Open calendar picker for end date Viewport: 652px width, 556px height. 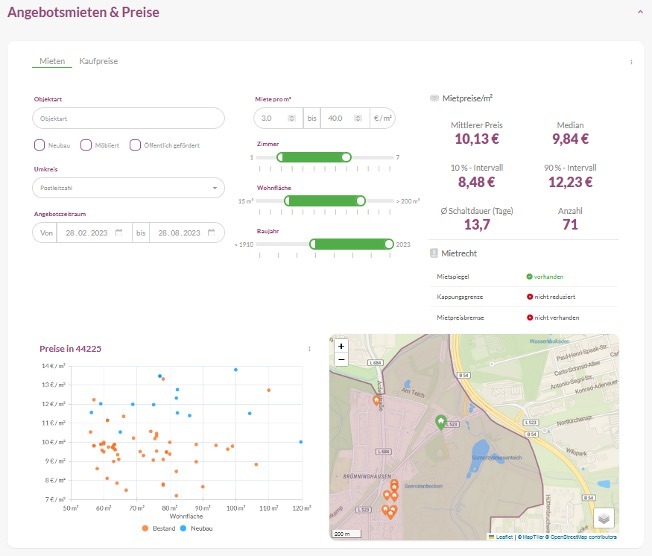pos(211,232)
